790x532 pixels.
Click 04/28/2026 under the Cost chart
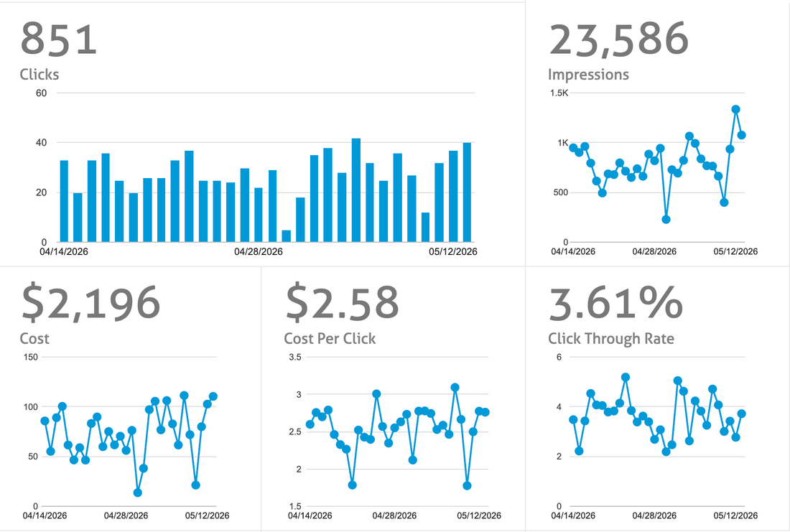click(126, 516)
